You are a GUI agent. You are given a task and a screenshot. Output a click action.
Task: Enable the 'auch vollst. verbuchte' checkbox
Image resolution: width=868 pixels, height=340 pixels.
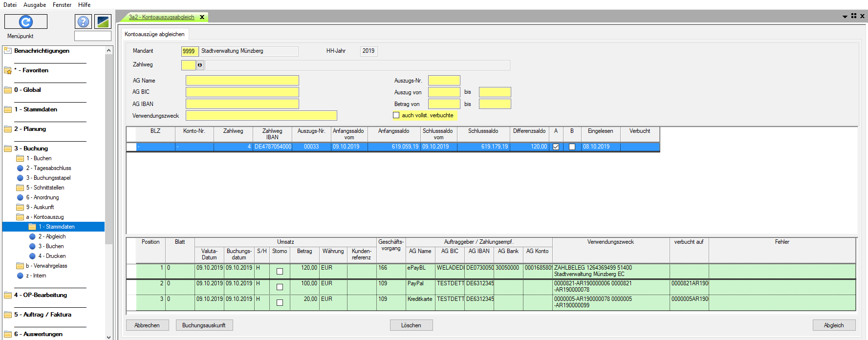click(396, 115)
